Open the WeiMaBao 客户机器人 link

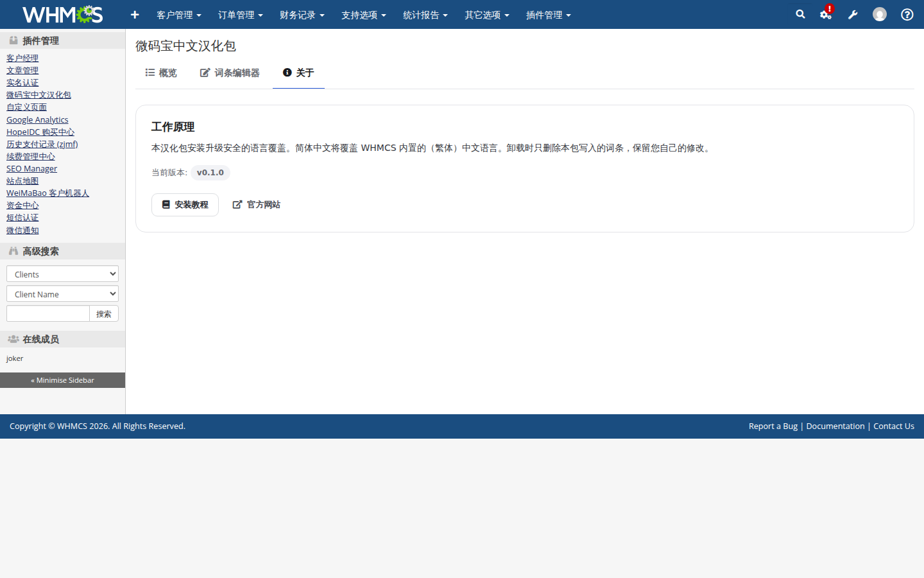point(47,193)
